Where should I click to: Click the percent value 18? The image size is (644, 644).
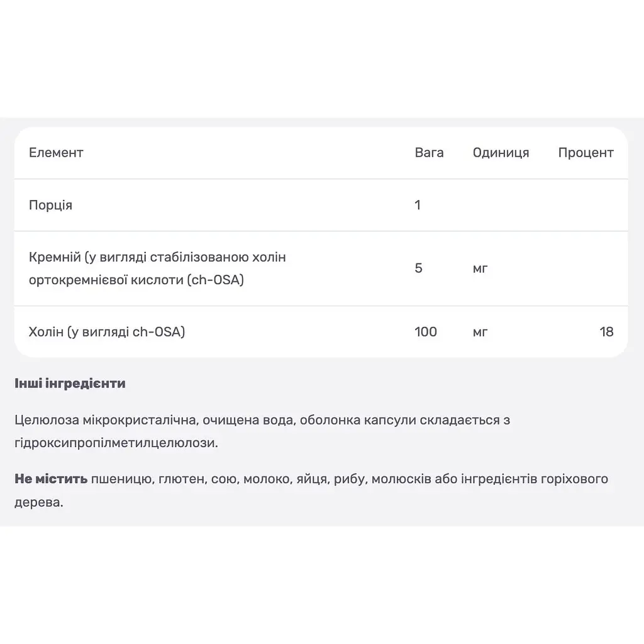606,331
